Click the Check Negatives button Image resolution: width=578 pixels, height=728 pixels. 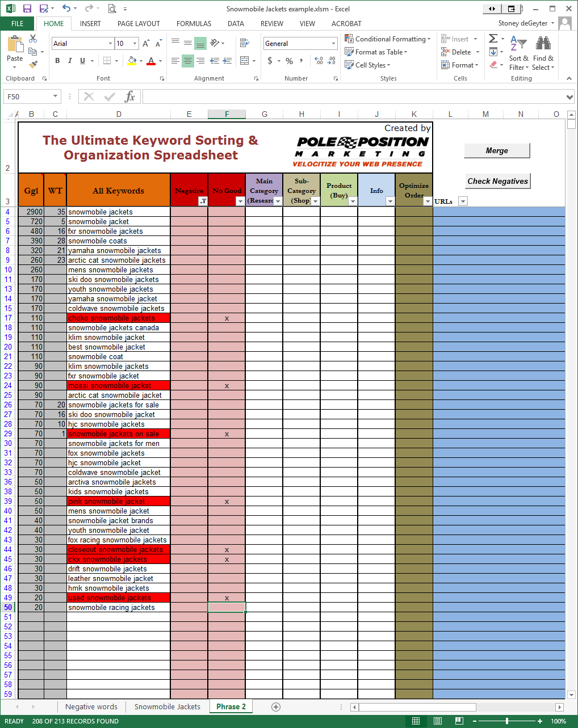pyautogui.click(x=497, y=181)
